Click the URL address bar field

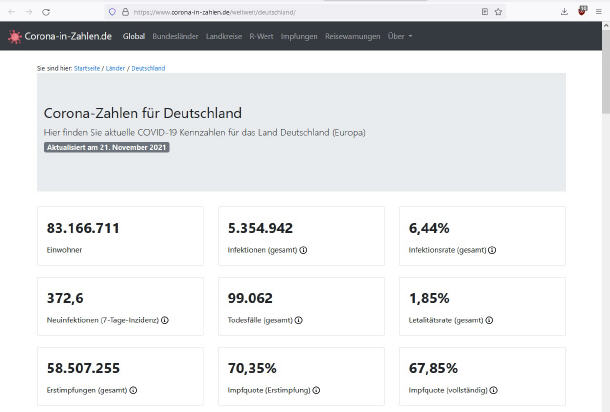tap(300, 11)
